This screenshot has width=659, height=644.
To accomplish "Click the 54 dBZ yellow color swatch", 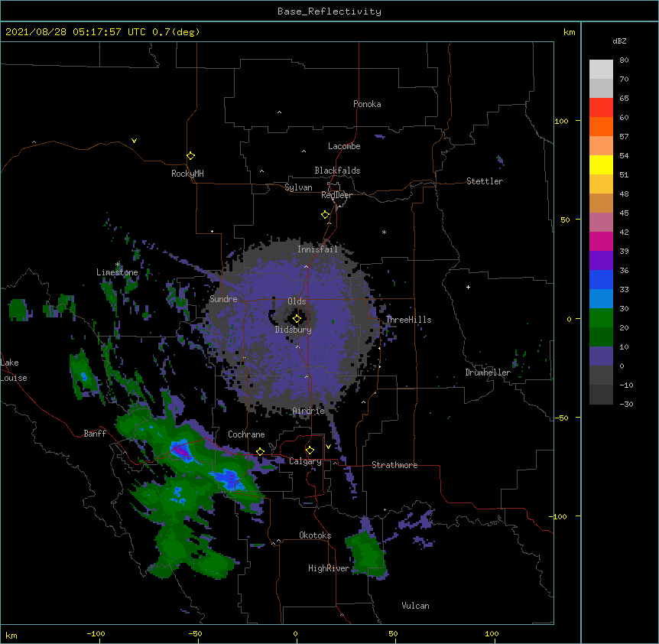I will point(601,164).
